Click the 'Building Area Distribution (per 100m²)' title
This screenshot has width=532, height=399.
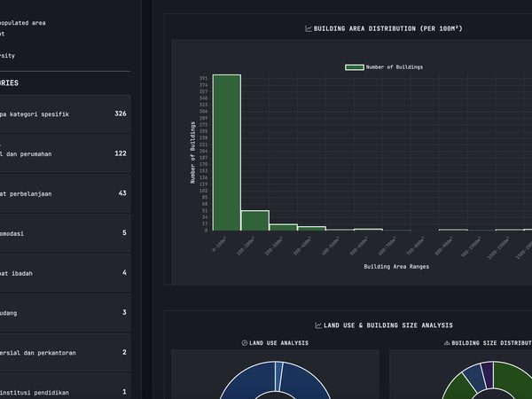pos(387,29)
